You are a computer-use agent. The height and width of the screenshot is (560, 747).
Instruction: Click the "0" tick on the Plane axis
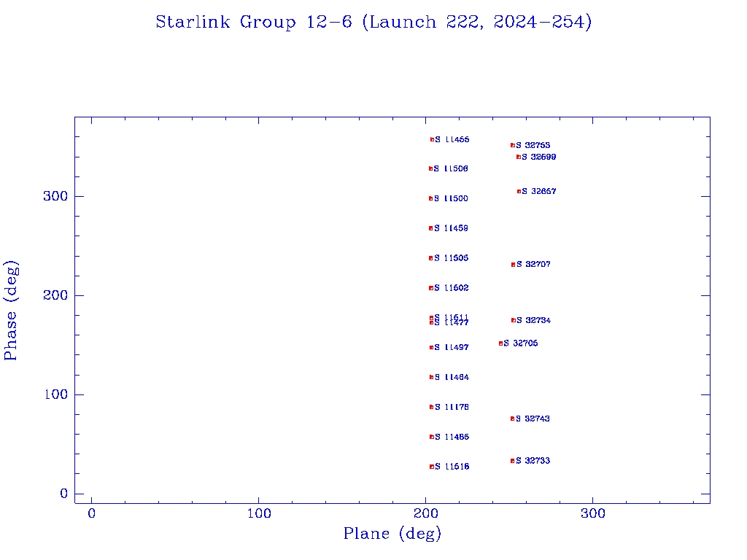[91, 513]
